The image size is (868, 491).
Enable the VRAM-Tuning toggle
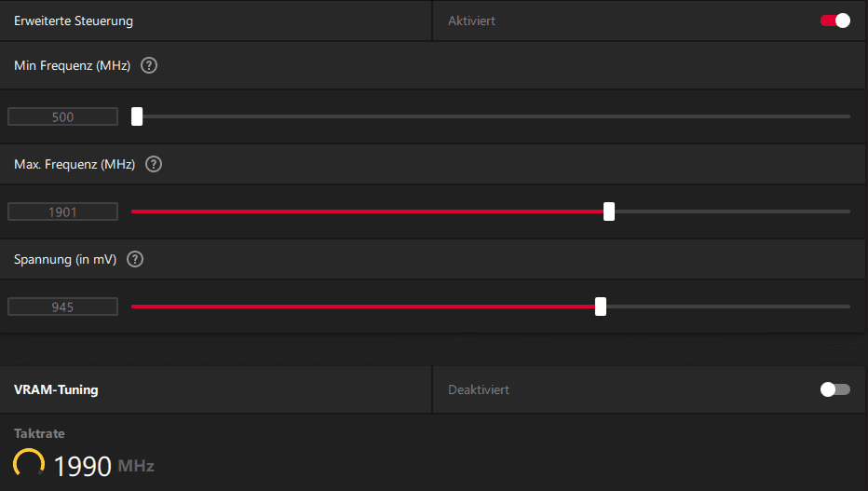tap(835, 389)
